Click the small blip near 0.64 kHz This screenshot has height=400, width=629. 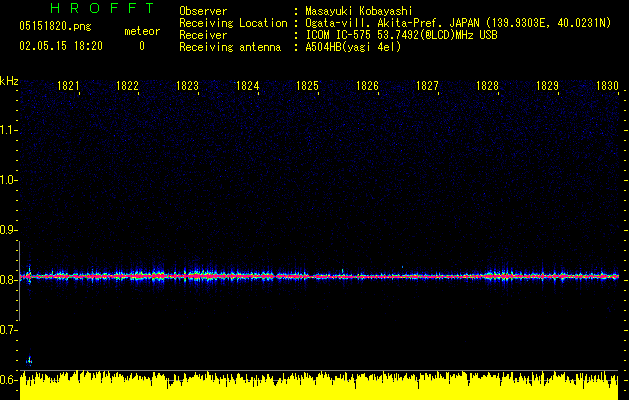coord(29,361)
